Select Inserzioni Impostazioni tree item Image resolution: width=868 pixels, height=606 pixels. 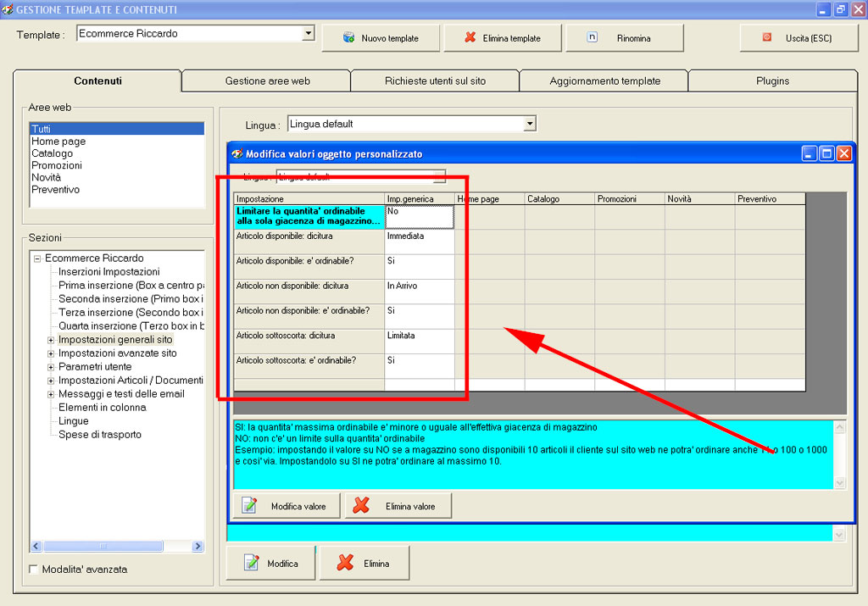tap(109, 272)
